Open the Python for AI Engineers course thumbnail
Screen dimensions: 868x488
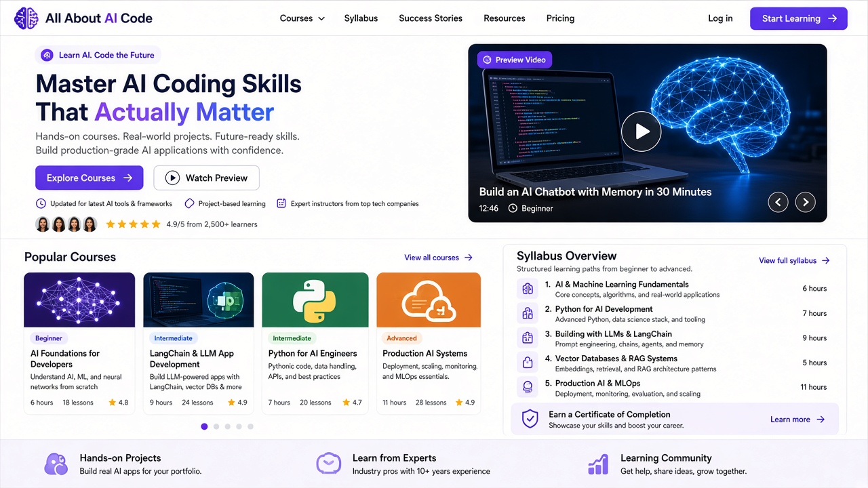point(315,300)
